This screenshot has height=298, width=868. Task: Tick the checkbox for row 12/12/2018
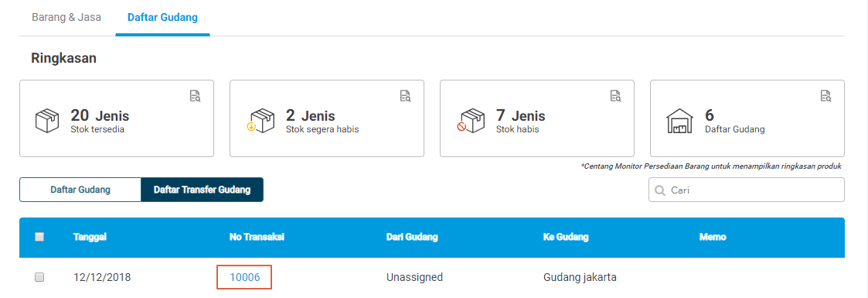point(39,277)
